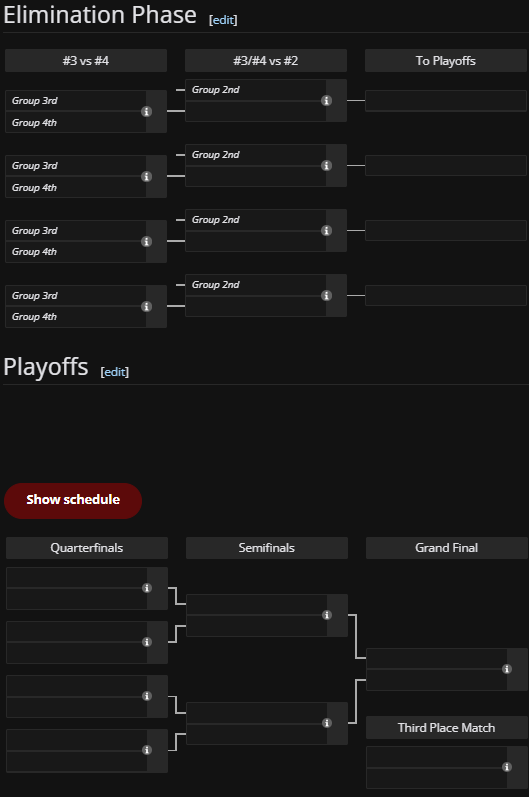Screen dimensions: 529x797
Task: Edit the Playoffs section
Action: (x=115, y=372)
